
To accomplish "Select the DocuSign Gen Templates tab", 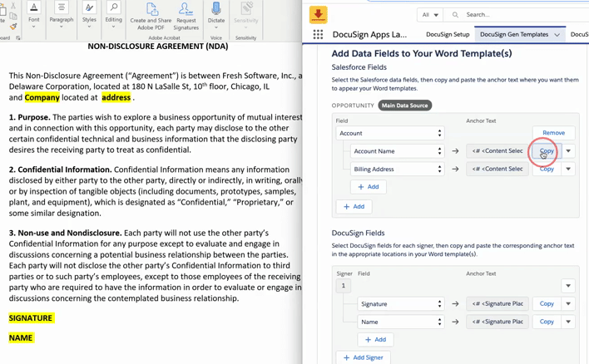I will point(514,35).
